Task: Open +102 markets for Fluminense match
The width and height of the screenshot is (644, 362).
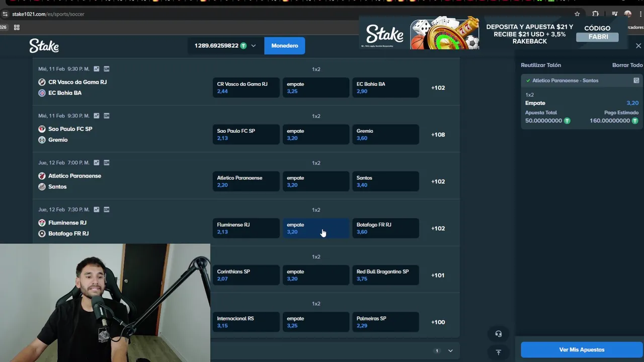Action: (438, 228)
